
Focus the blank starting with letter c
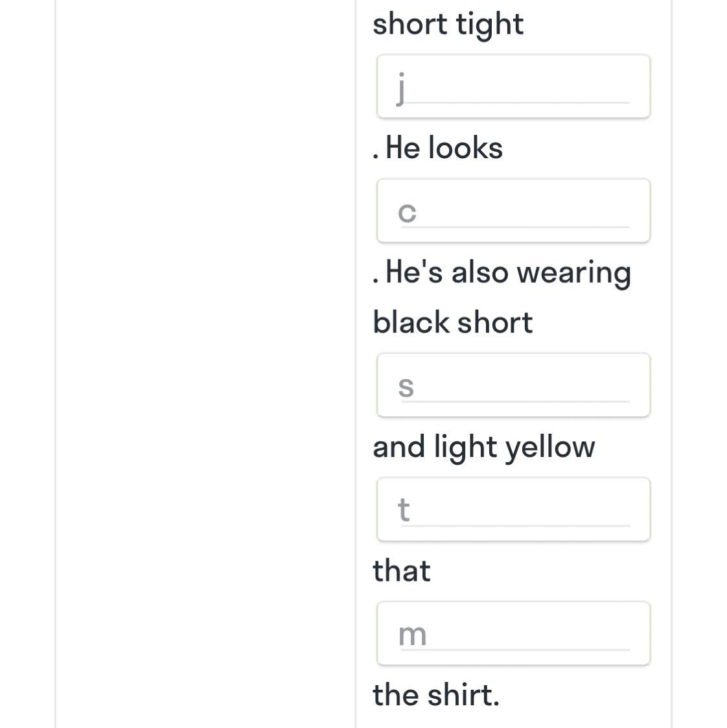click(x=513, y=211)
